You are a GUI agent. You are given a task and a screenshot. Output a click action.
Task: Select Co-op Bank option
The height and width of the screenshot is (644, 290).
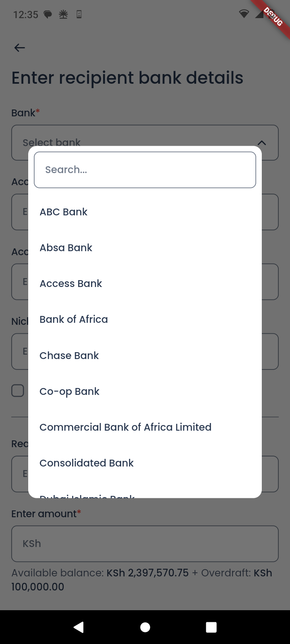pyautogui.click(x=70, y=392)
